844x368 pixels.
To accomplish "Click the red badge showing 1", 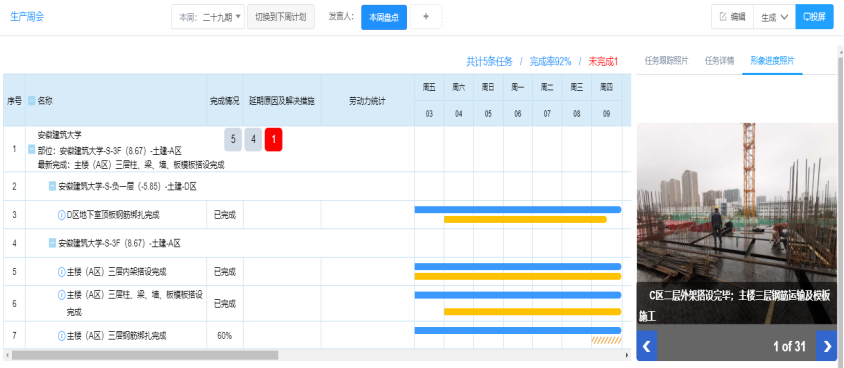I will (273, 140).
